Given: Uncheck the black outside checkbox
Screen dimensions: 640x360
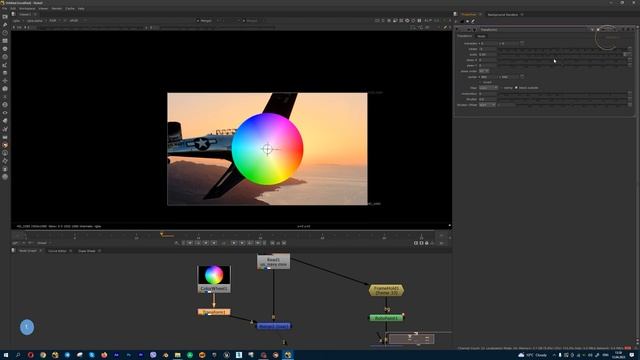Looking at the screenshot, I should pyautogui.click(x=516, y=88).
